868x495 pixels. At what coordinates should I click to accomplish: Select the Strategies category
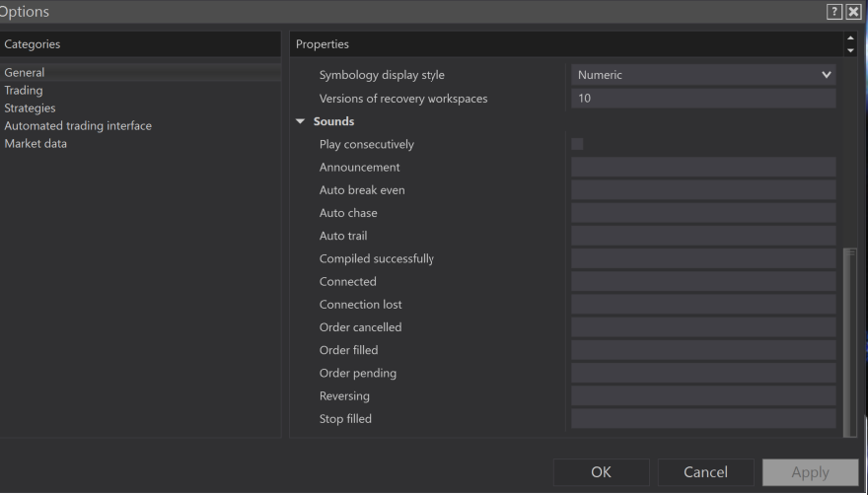(x=30, y=107)
